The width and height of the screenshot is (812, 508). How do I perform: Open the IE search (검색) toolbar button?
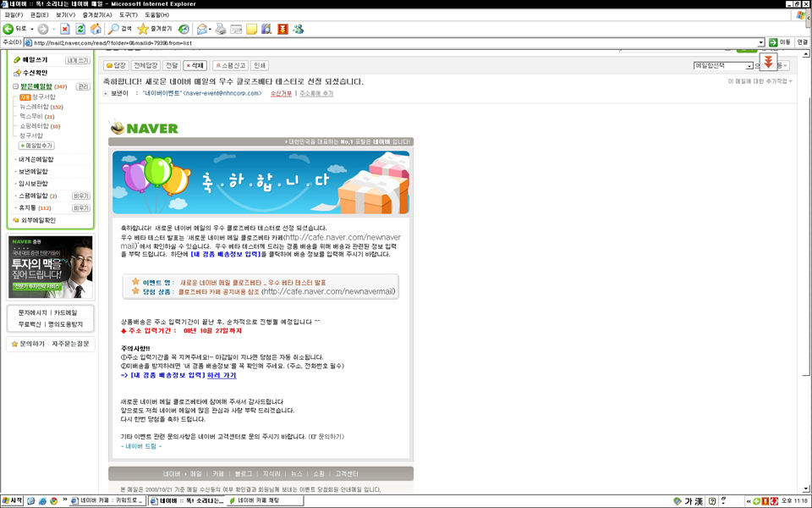119,29
